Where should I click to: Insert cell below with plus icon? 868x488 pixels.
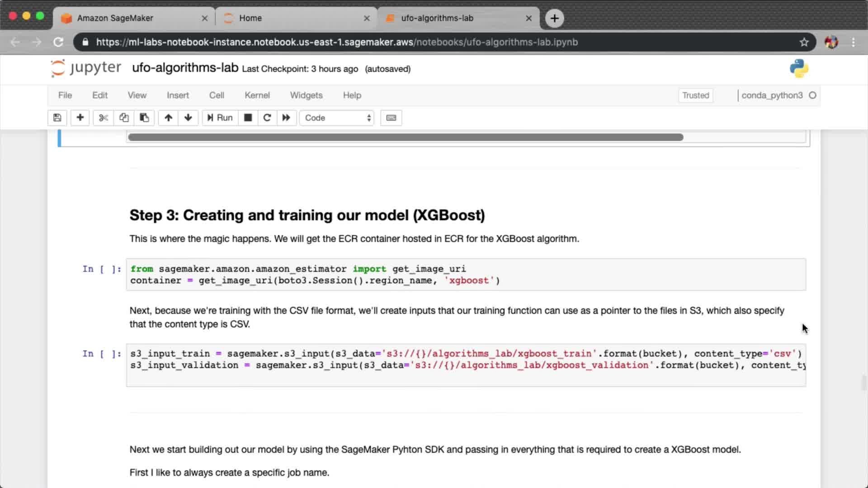(80, 118)
